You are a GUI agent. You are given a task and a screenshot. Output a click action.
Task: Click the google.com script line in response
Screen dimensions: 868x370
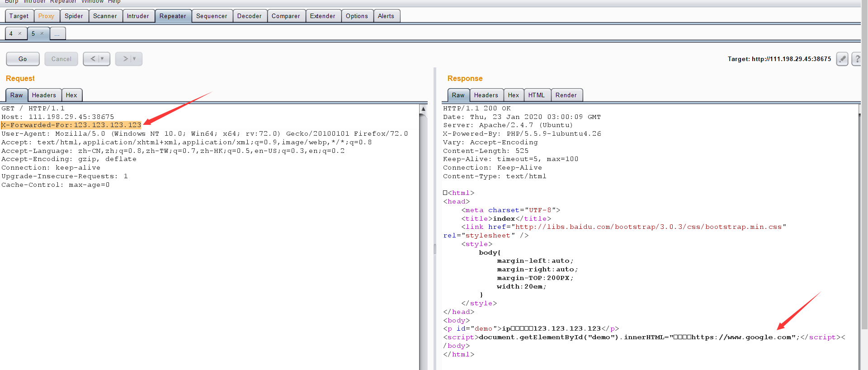[644, 337]
